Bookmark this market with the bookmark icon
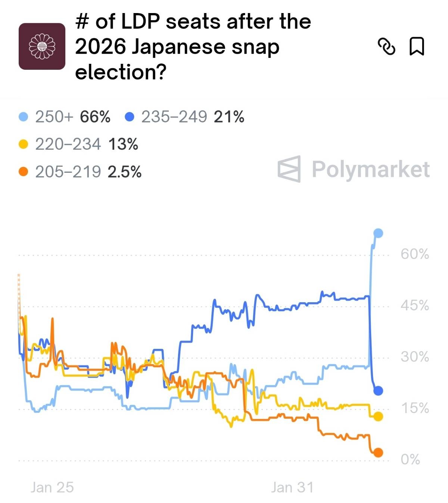 417,47
